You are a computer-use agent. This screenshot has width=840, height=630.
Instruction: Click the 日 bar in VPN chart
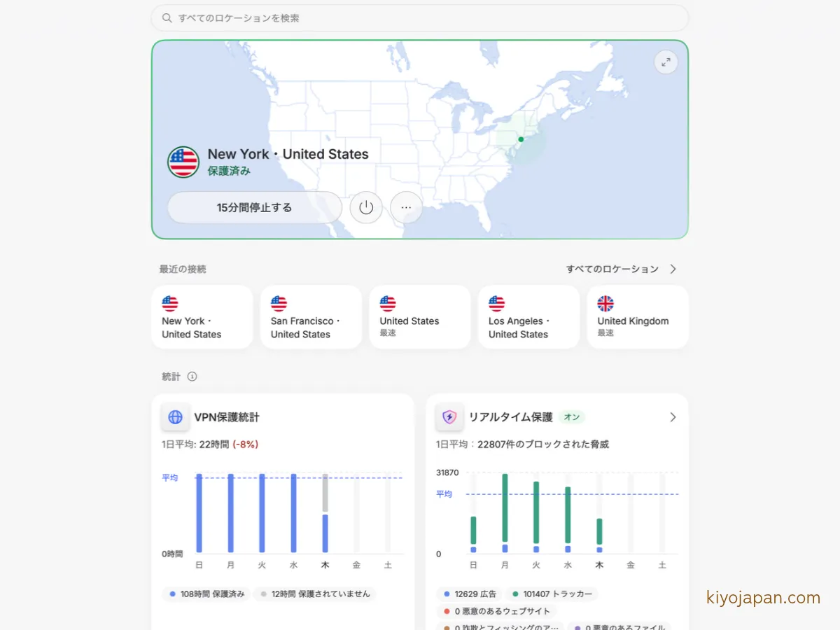tap(199, 513)
